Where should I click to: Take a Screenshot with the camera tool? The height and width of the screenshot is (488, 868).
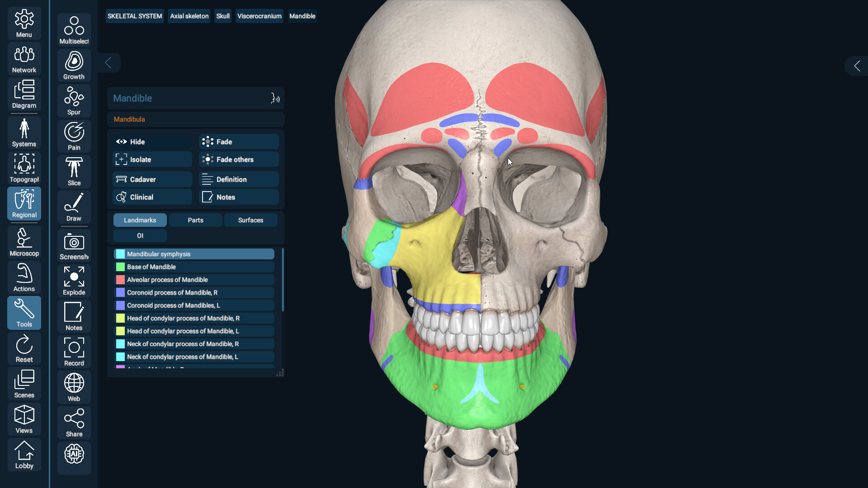pyautogui.click(x=74, y=245)
